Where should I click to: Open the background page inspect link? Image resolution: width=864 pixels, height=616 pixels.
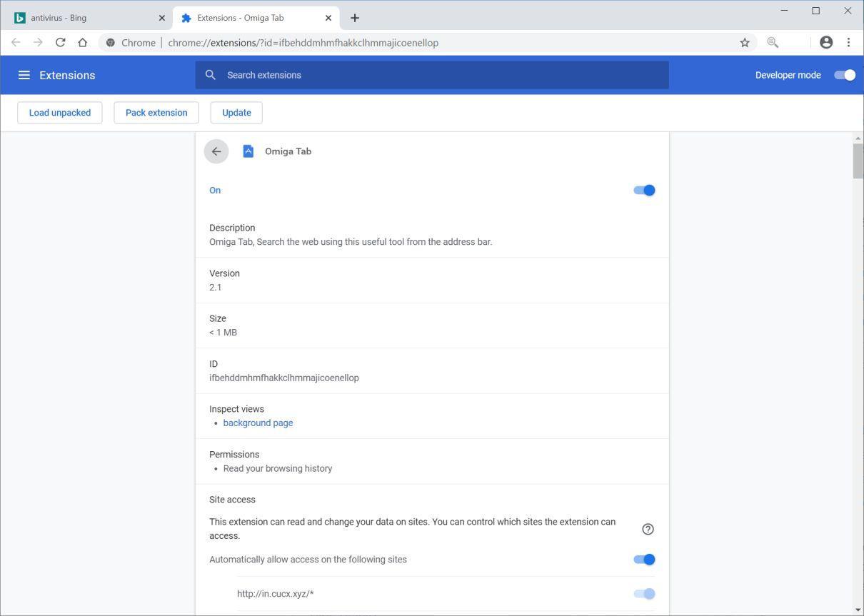click(258, 423)
